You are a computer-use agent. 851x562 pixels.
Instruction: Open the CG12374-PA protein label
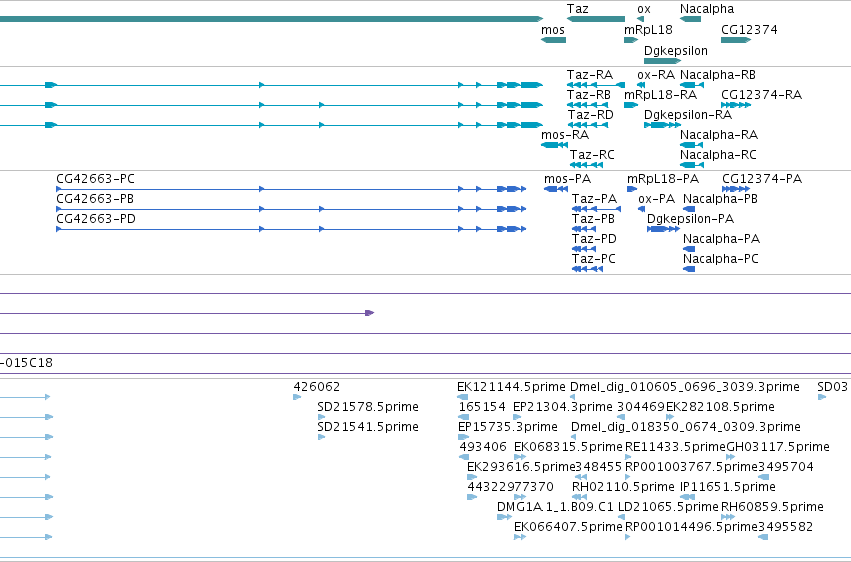coord(762,179)
